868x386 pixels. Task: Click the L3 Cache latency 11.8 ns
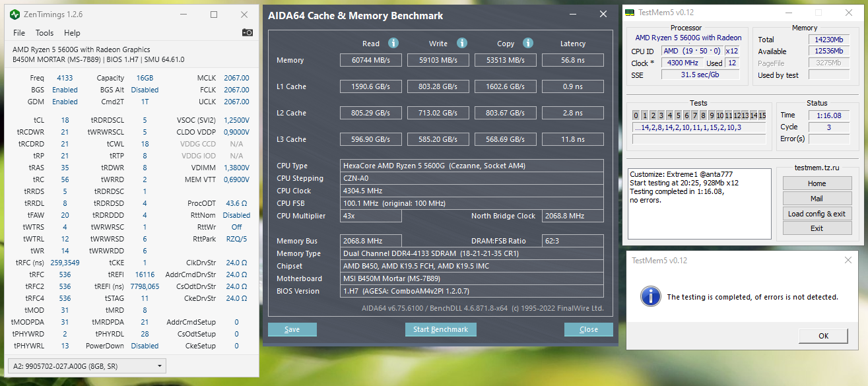pyautogui.click(x=572, y=139)
